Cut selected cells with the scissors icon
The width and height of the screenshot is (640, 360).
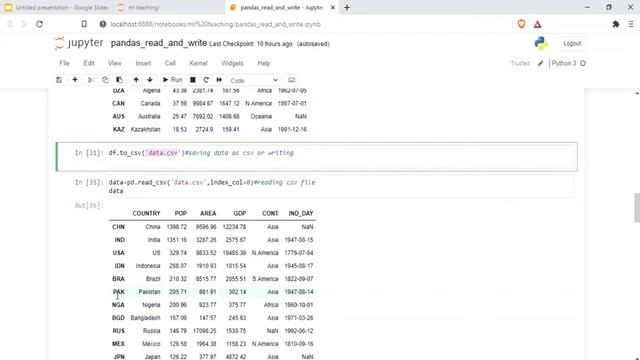tap(91, 80)
